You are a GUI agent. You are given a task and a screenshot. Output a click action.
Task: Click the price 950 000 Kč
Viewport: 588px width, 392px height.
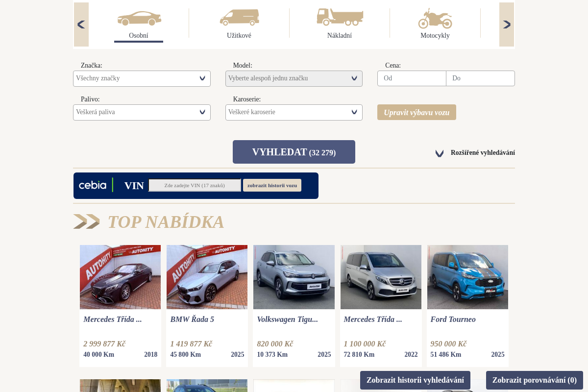pos(448,344)
